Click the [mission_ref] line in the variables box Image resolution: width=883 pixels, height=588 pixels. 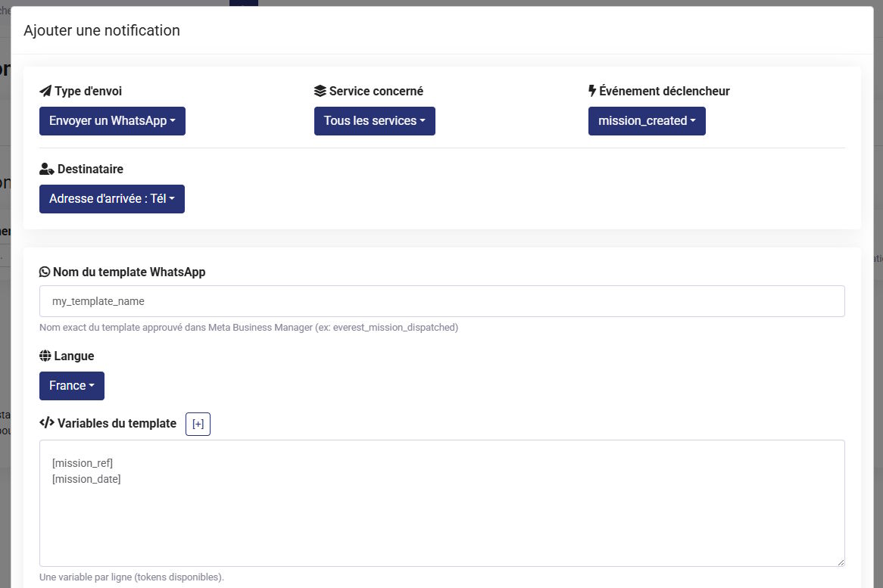click(x=83, y=463)
